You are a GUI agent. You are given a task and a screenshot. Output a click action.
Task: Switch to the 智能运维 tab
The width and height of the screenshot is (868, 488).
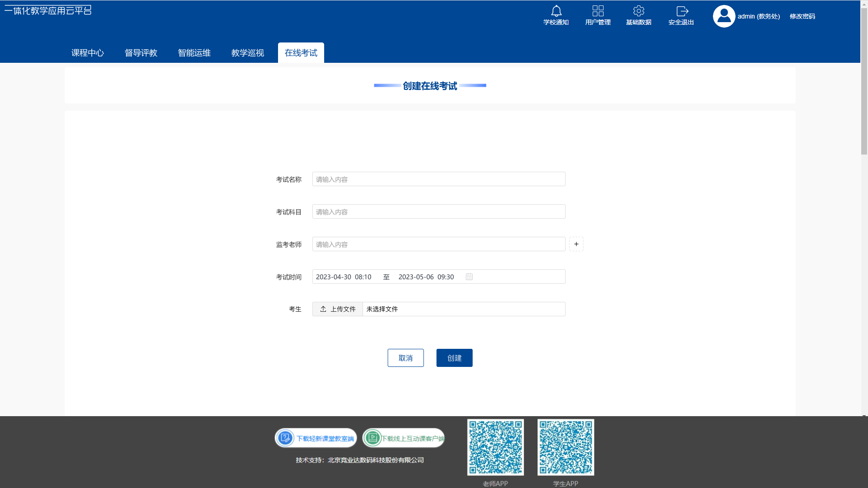click(194, 53)
